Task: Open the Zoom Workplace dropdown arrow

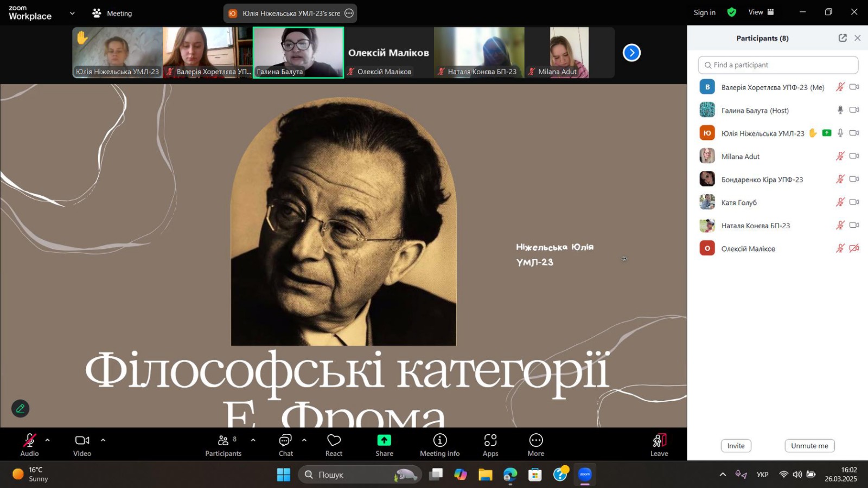Action: [72, 13]
